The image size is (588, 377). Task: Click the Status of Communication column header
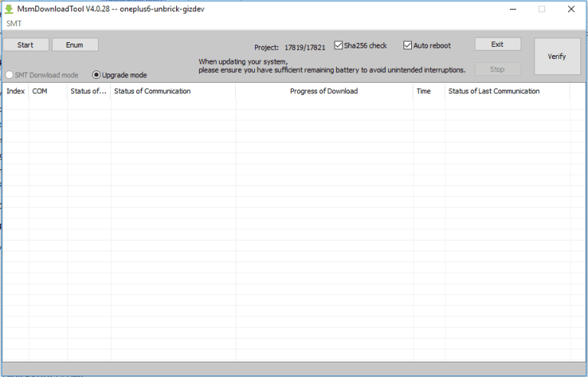click(x=173, y=91)
